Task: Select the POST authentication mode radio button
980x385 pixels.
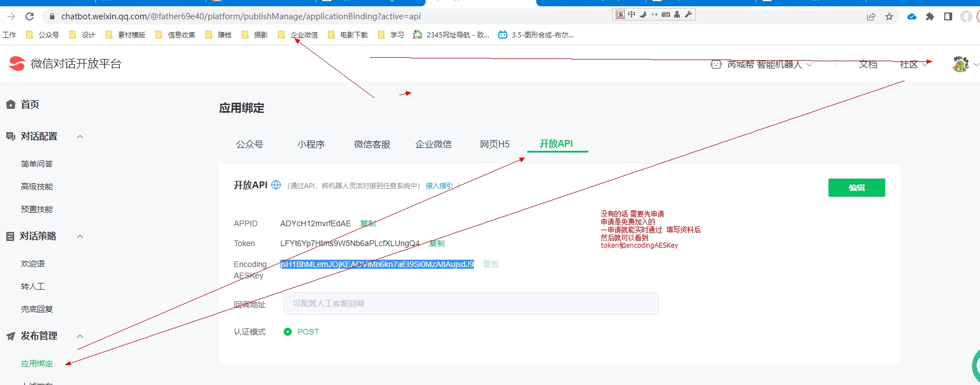Action: tap(288, 332)
